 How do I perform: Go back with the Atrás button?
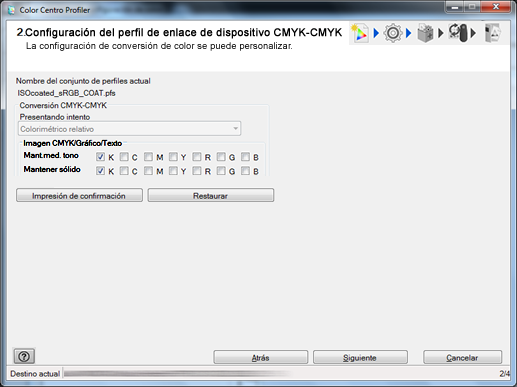[x=261, y=357]
